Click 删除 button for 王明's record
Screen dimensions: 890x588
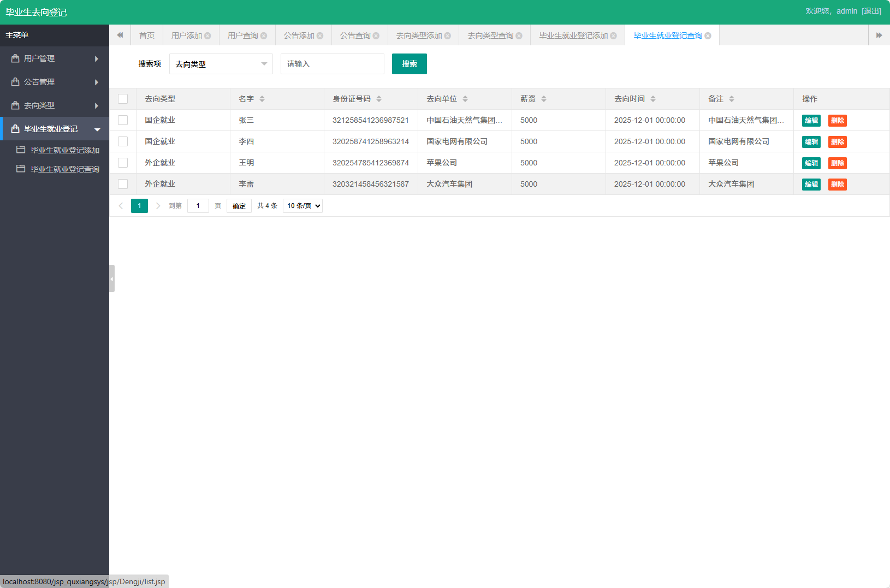coord(837,163)
